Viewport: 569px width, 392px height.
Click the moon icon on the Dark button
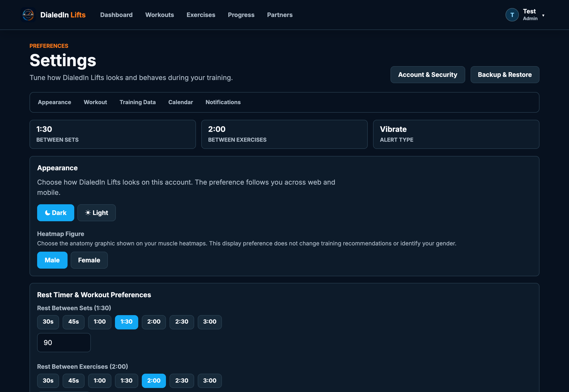(47, 213)
